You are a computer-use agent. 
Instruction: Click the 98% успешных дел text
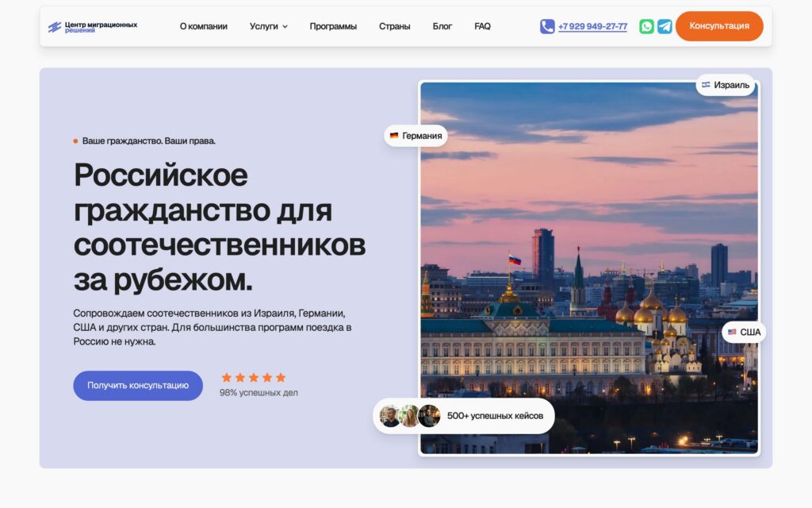(259, 392)
